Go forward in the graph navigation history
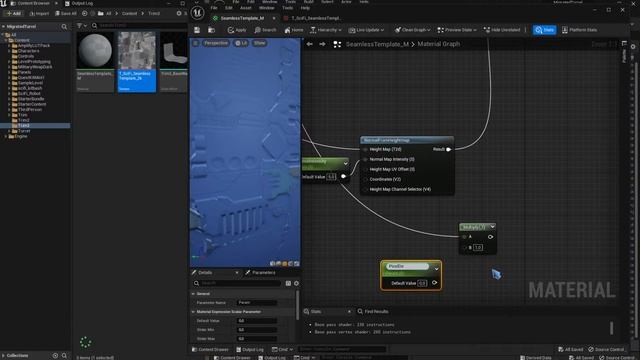Image resolution: width=640 pixels, height=360 pixels. click(322, 44)
